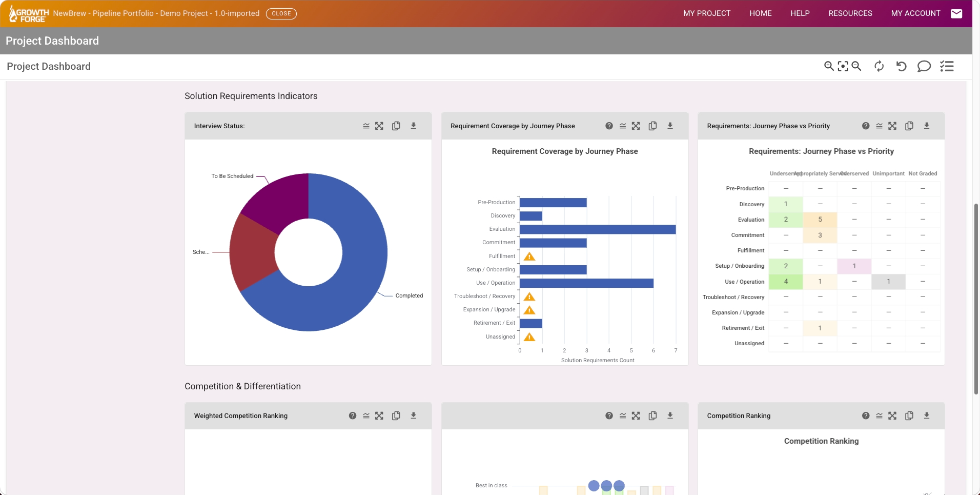Click the 'Not Graded' column header
The image size is (980, 495).
(923, 173)
